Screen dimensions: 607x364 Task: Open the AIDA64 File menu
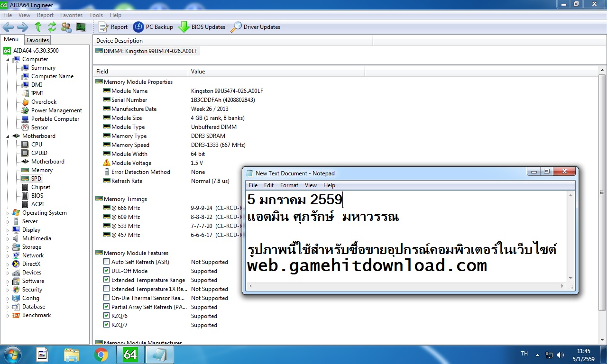[8, 15]
